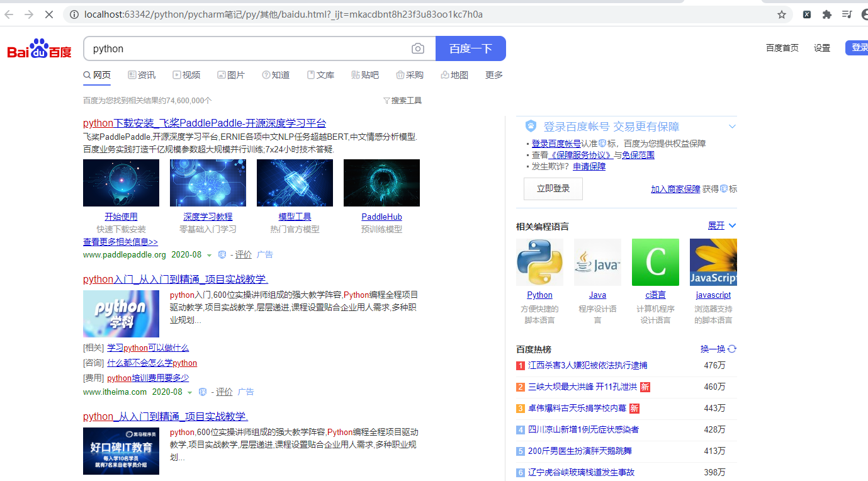Click the Python language thumbnail

(539, 262)
